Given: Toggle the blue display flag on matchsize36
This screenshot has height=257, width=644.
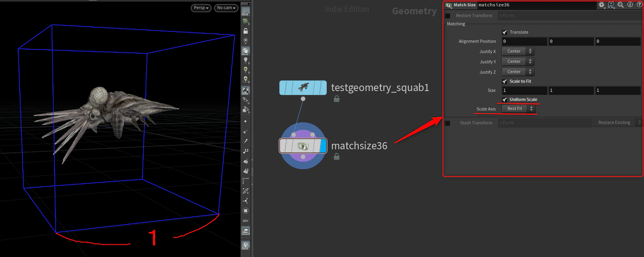Looking at the screenshot, I should [323, 146].
